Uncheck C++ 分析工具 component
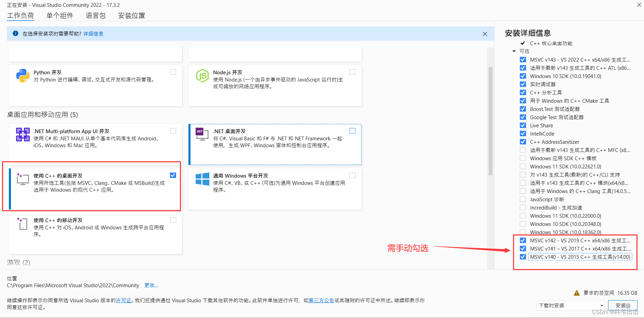This screenshot has width=644, height=318. pyautogui.click(x=523, y=92)
